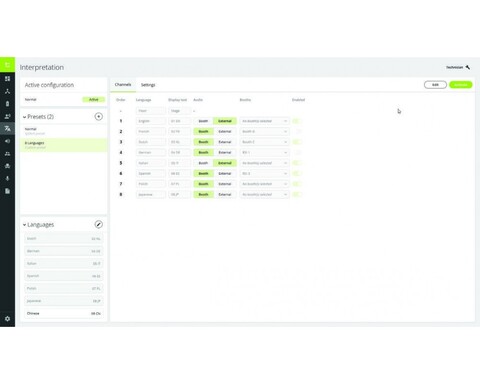Open the network topology sidebar icon
480x384 pixels.
pyautogui.click(x=7, y=91)
